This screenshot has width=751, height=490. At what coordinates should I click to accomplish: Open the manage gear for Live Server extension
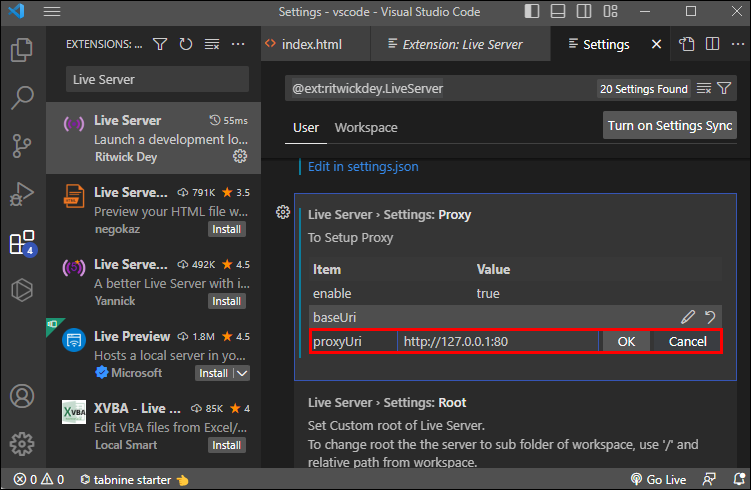pyautogui.click(x=240, y=156)
